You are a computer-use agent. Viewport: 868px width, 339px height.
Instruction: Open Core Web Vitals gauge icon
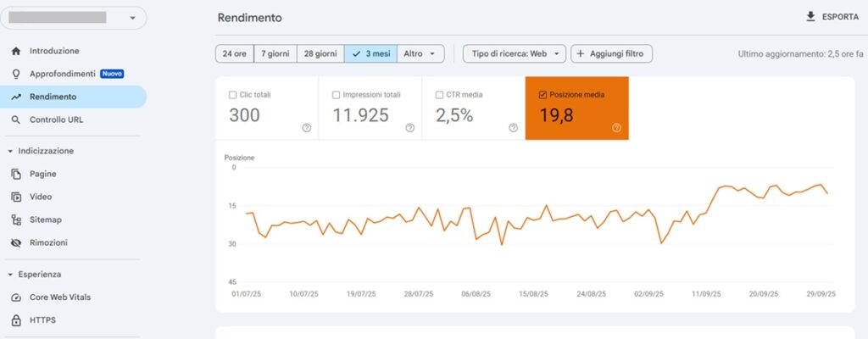(16, 297)
